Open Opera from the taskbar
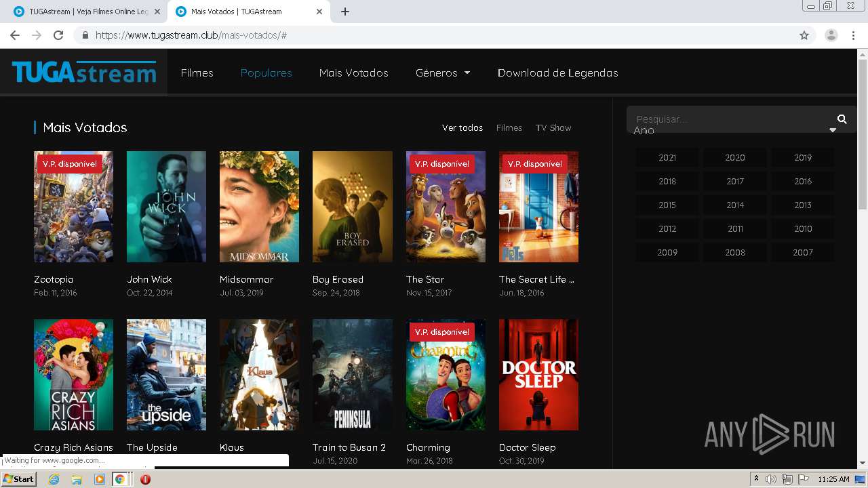 pos(145,479)
